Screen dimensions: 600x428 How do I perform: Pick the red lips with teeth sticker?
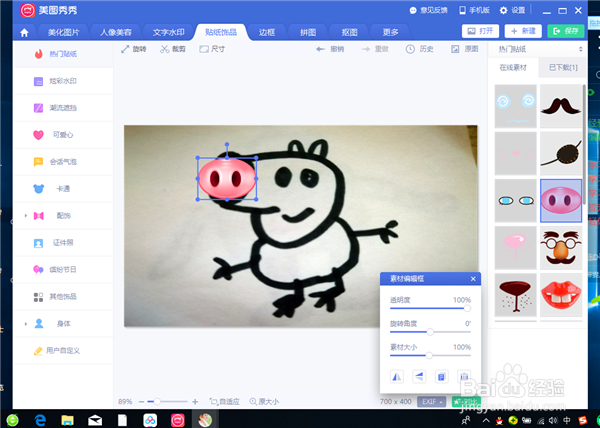pos(561,295)
